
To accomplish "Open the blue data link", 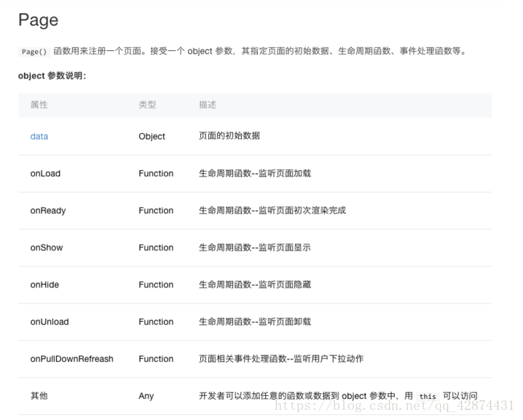I will (x=39, y=136).
